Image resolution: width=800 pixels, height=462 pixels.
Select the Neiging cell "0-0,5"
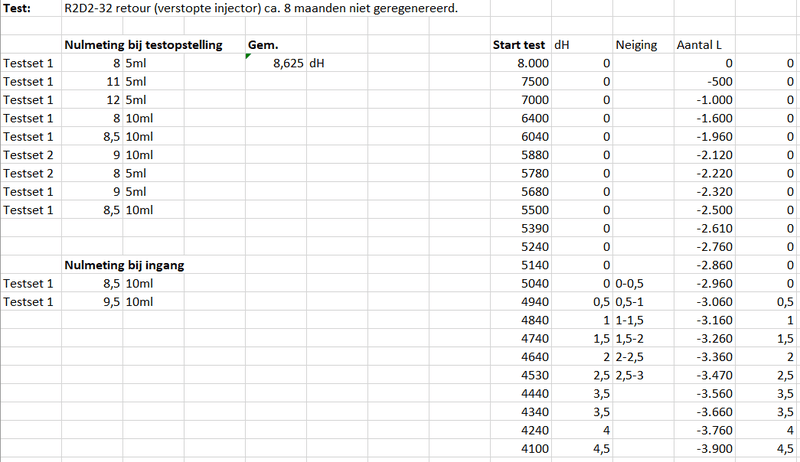click(629, 284)
